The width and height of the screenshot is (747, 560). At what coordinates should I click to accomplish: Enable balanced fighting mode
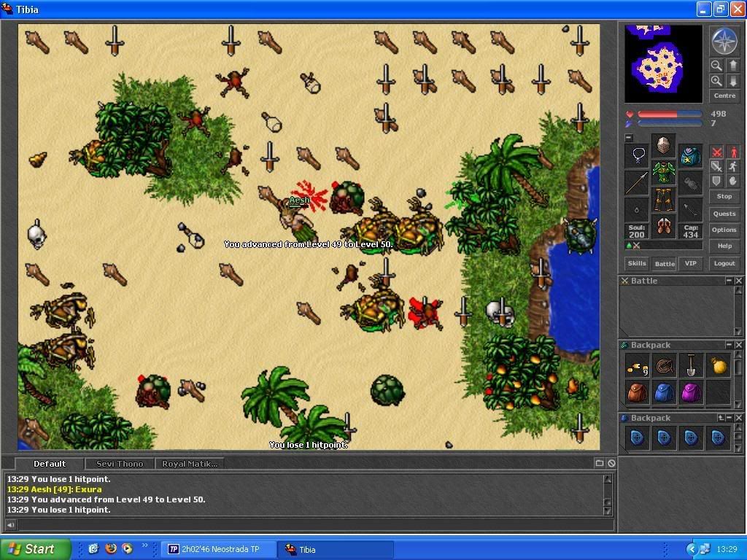tap(716, 167)
